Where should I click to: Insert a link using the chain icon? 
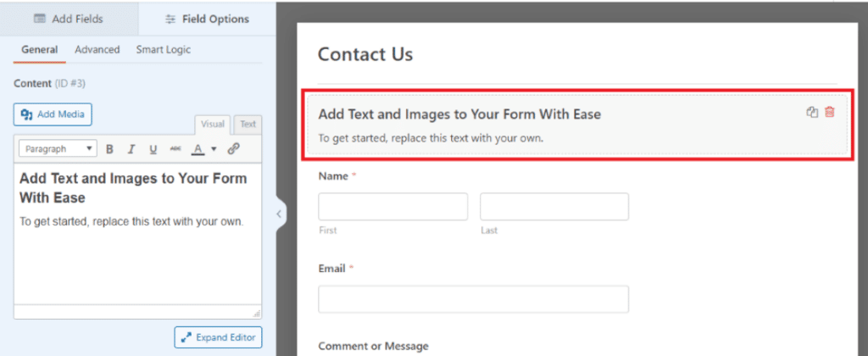(x=234, y=148)
